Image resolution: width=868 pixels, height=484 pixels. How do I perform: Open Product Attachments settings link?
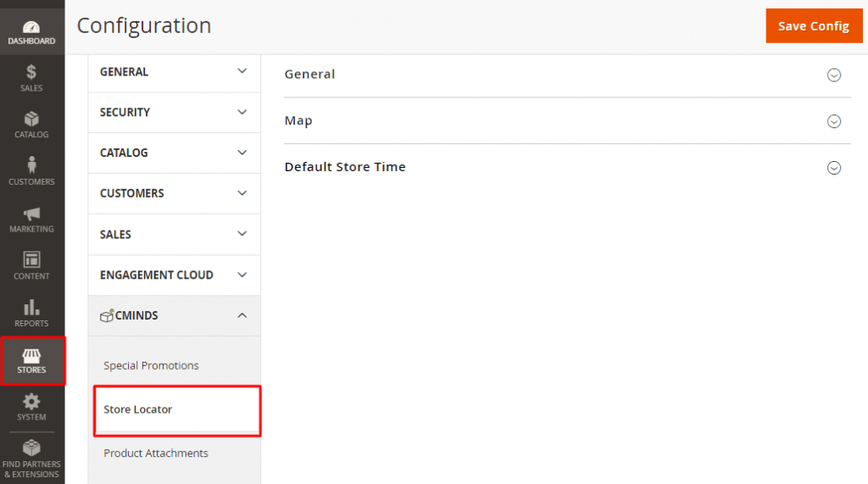pyautogui.click(x=156, y=453)
